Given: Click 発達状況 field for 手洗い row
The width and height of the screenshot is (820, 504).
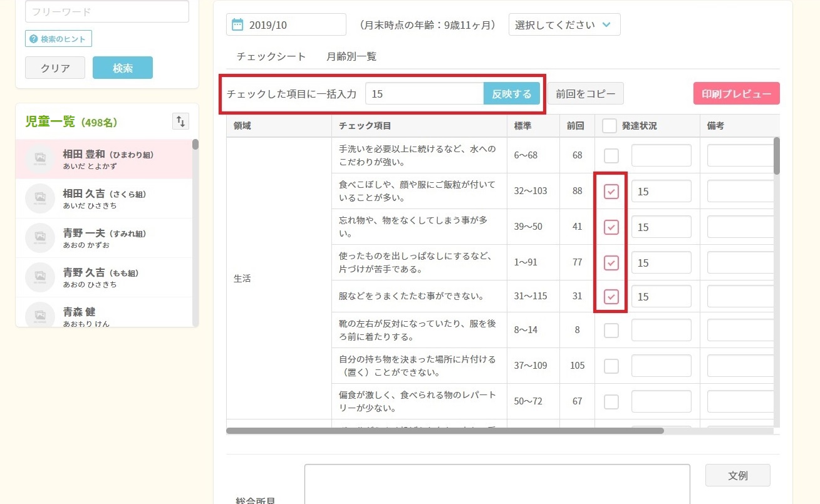Looking at the screenshot, I should [x=662, y=155].
